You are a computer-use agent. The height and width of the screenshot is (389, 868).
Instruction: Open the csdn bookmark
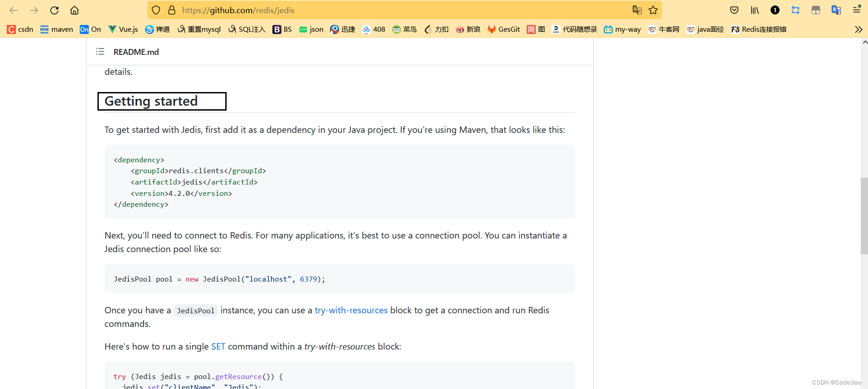pos(20,29)
